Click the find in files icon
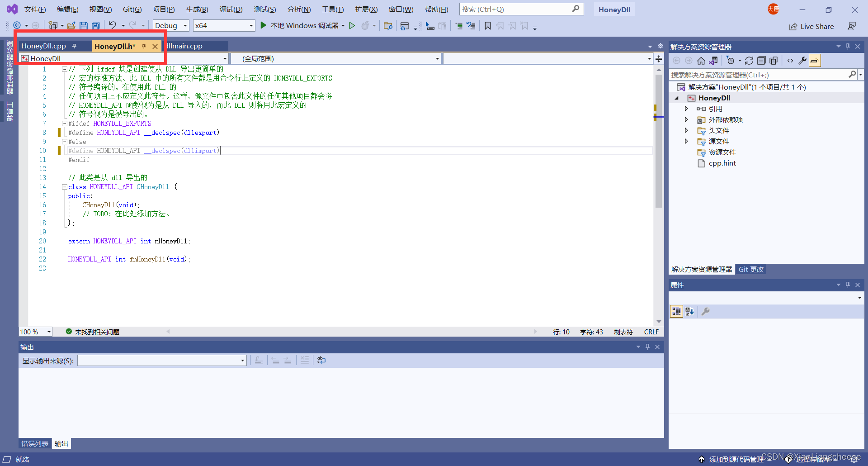This screenshot has height=466, width=868. coord(388,26)
